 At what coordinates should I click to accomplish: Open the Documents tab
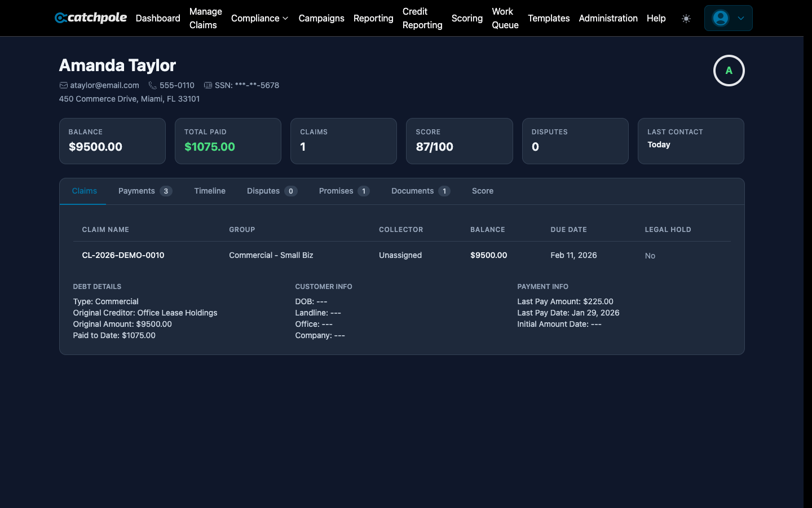(x=412, y=191)
